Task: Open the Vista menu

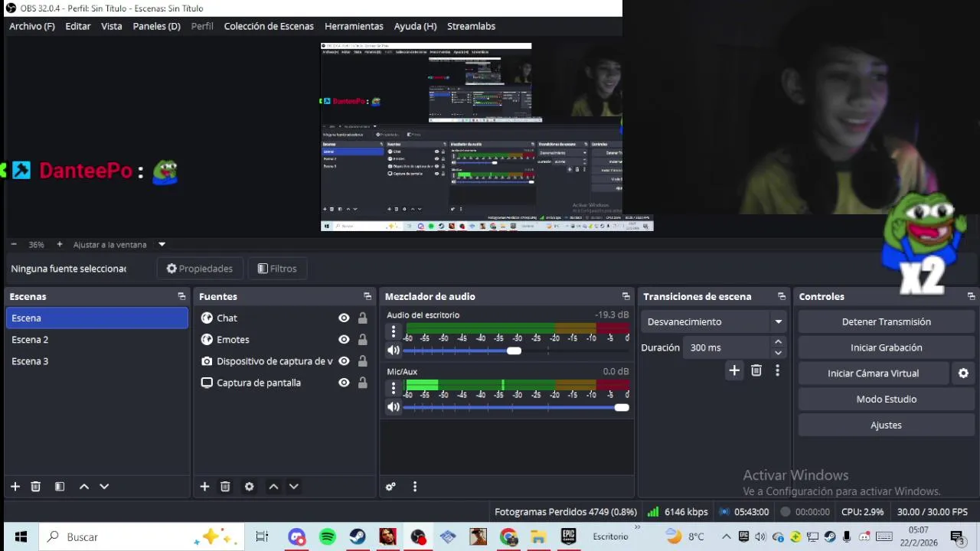Action: tap(112, 26)
